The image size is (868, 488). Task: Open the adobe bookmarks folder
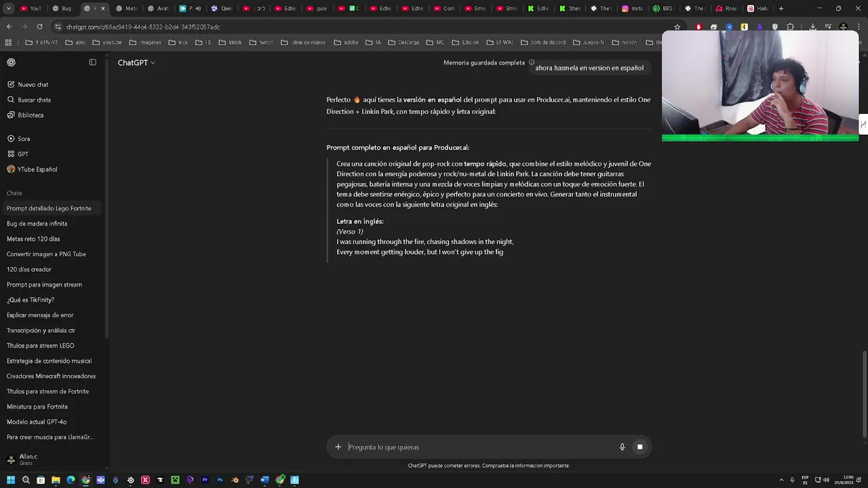point(346,42)
